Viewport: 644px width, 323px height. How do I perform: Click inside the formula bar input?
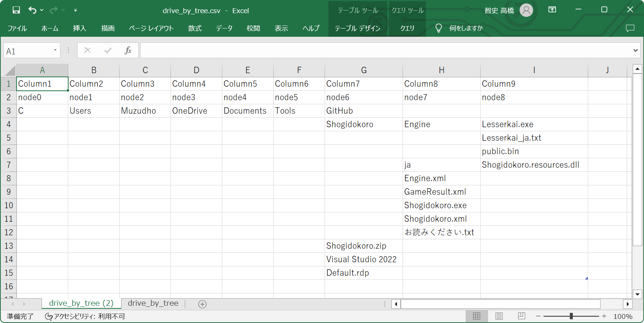386,50
